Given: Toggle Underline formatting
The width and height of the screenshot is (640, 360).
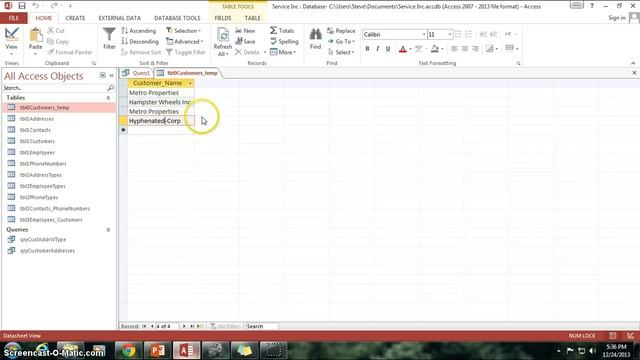Looking at the screenshot, I should [388, 49].
